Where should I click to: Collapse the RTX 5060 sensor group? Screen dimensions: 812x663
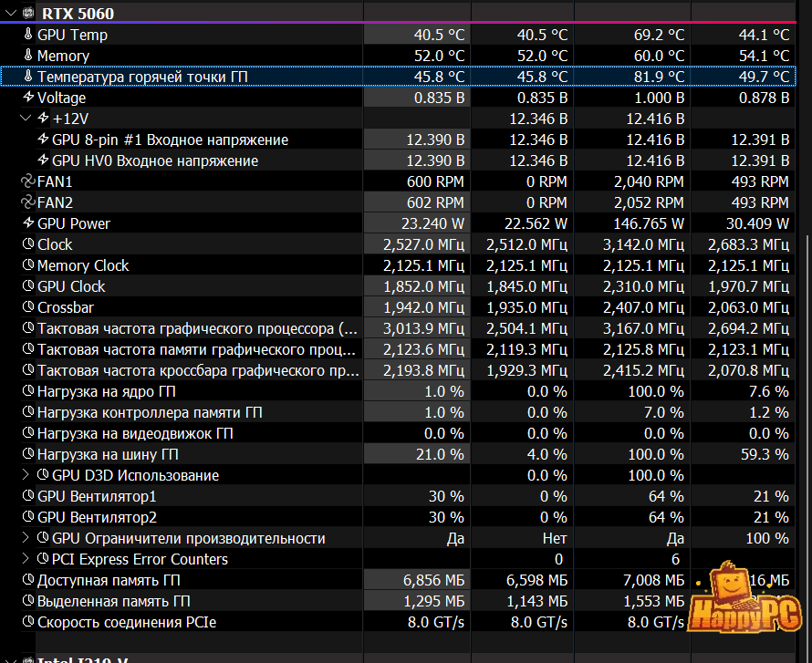click(x=10, y=13)
